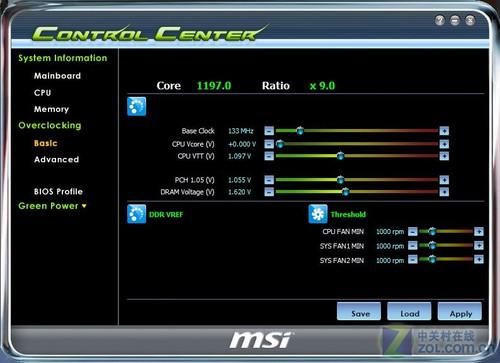Increase CPU Vcore voltage with plus button
The width and height of the screenshot is (500, 363).
point(444,144)
